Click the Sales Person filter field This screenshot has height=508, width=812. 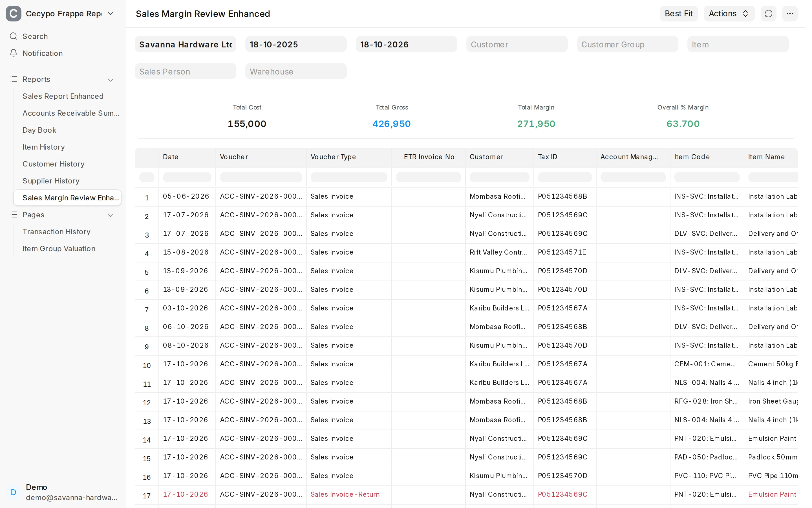[186, 72]
